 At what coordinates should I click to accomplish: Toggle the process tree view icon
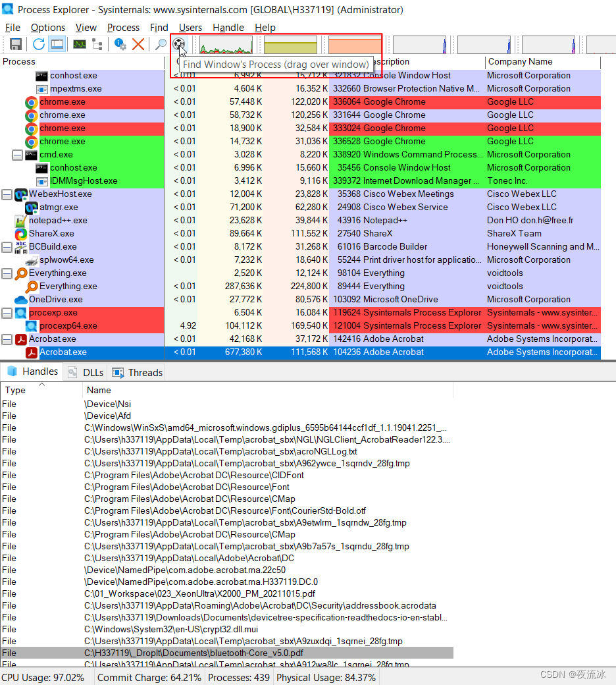coord(98,44)
